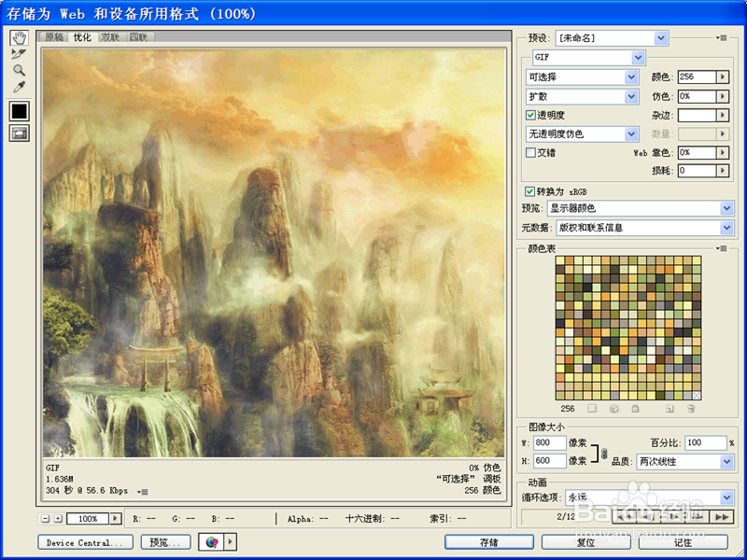
Task: Delete selected colors with trash icon
Action: 691,409
